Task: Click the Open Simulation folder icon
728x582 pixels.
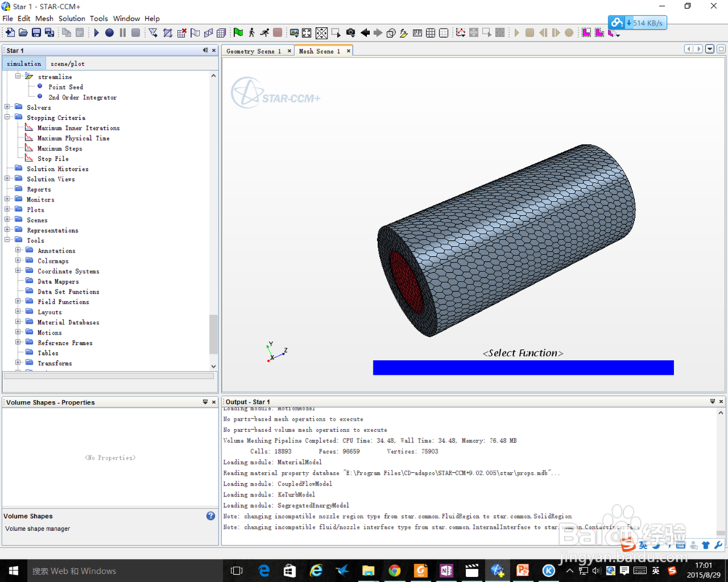Action: pyautogui.click(x=23, y=33)
